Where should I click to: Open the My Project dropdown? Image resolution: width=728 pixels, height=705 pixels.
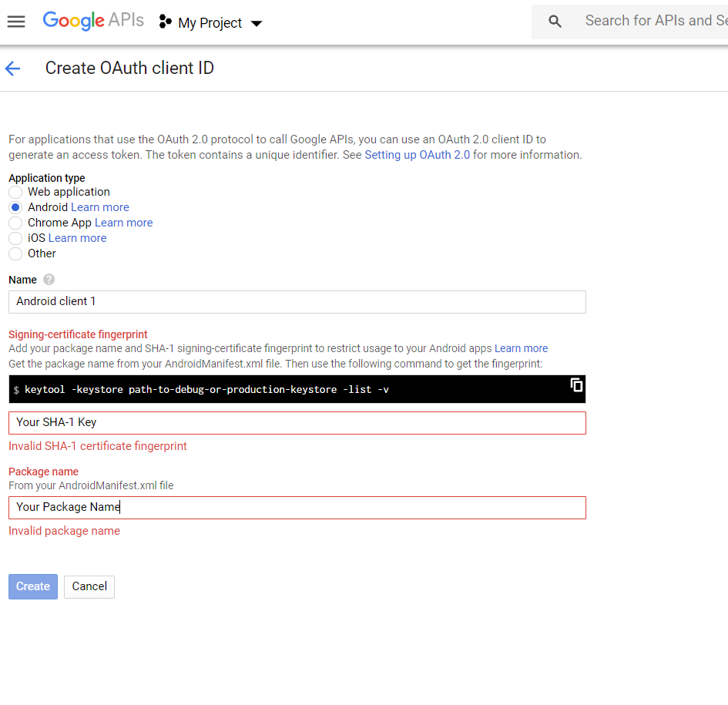tap(220, 23)
